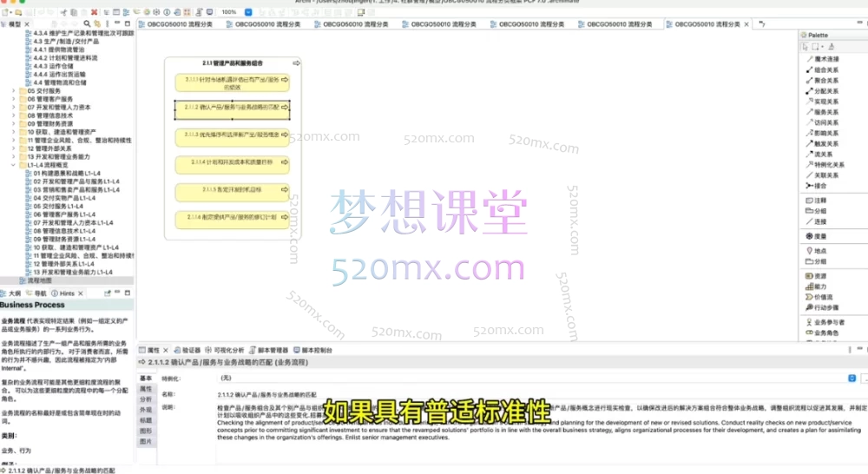This screenshot has width=868, height=474.
Task: Expand the 07 开发和管理人力资本 folder
Action: pos(14,108)
